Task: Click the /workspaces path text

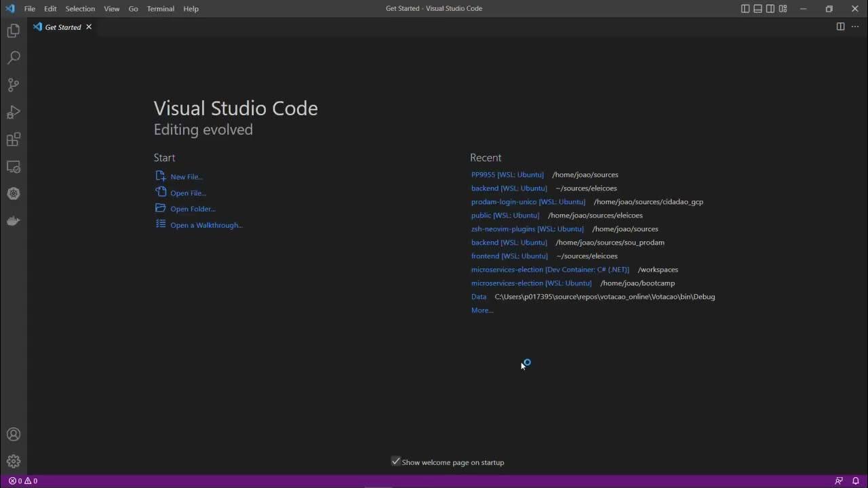Action: (658, 270)
